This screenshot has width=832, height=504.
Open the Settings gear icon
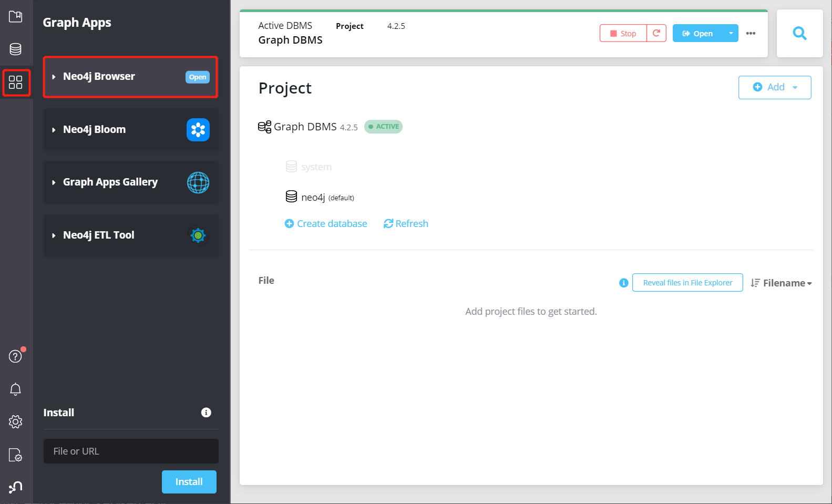click(x=16, y=421)
